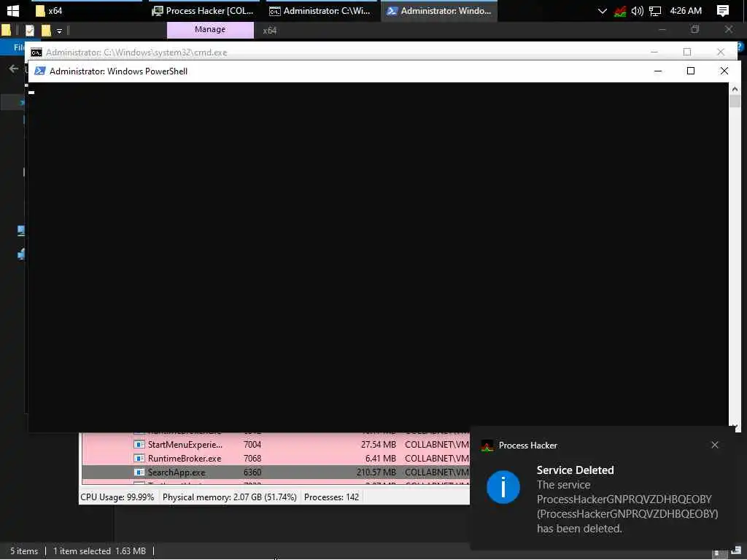This screenshot has width=747, height=560.
Task: Close the PowerShell window
Action: [724, 71]
